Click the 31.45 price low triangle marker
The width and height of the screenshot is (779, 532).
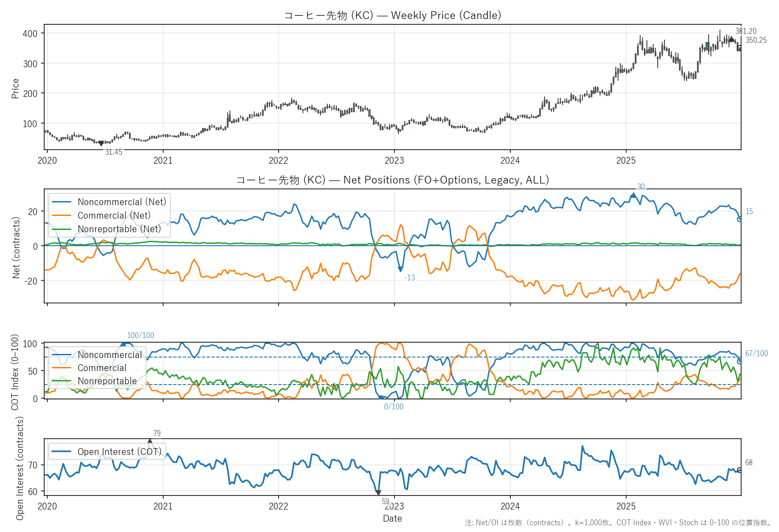point(101,144)
